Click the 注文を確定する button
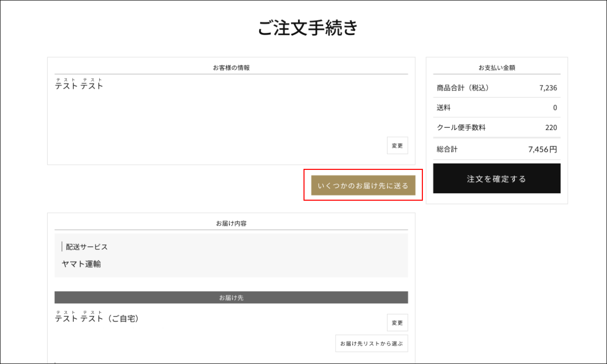The width and height of the screenshot is (607, 364). [496, 178]
